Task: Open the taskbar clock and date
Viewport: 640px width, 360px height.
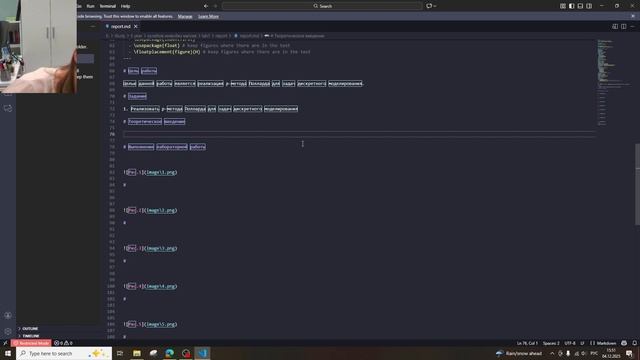Action: pos(611,353)
